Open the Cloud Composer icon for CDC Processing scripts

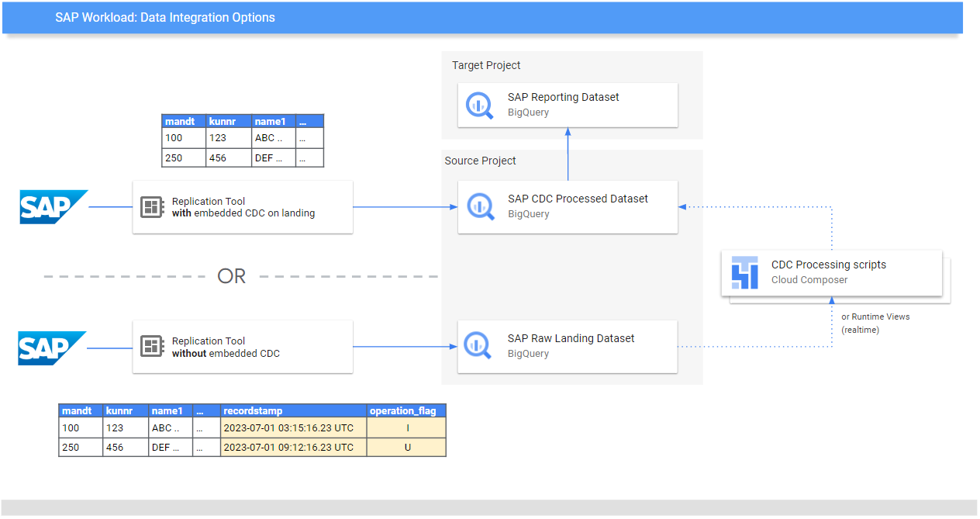coord(744,273)
